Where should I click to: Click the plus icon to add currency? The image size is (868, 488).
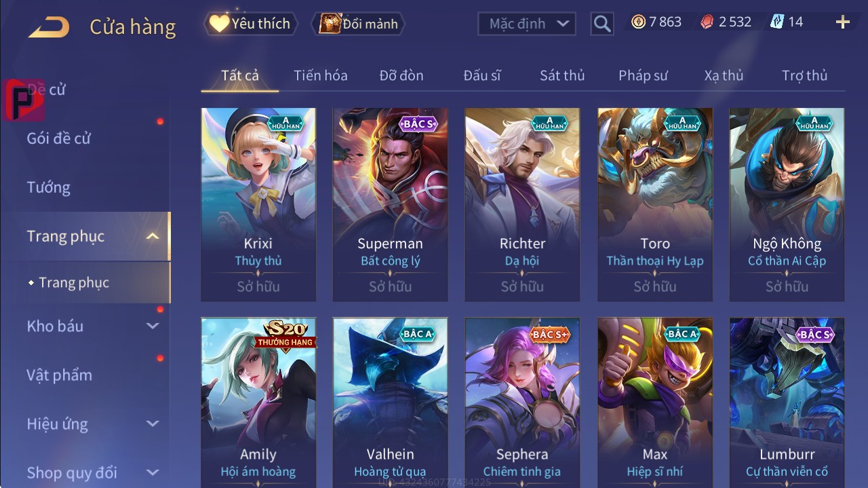(842, 22)
